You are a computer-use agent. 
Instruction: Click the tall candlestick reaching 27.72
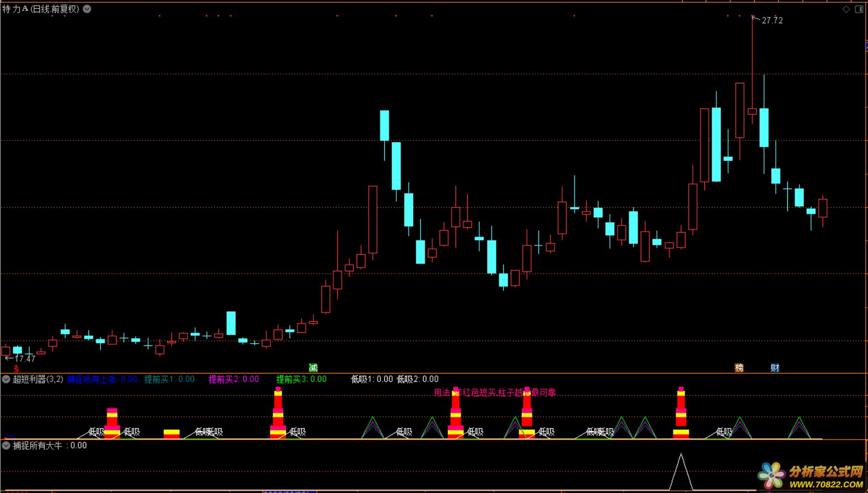point(752,69)
